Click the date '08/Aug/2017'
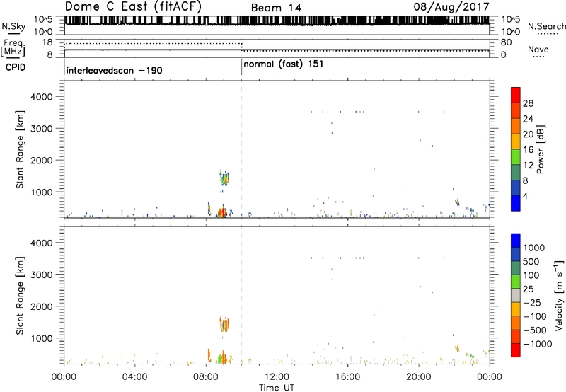Screen dimensions: 566x392 pyautogui.click(x=451, y=7)
